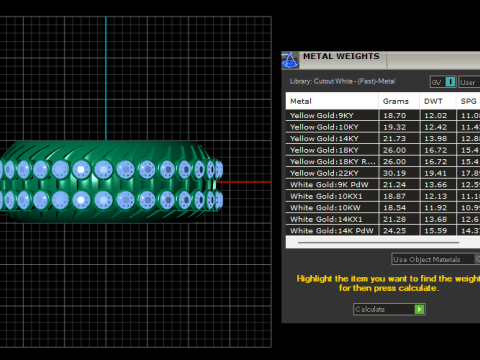Toggle Use Object Materials option

[x=436, y=259]
